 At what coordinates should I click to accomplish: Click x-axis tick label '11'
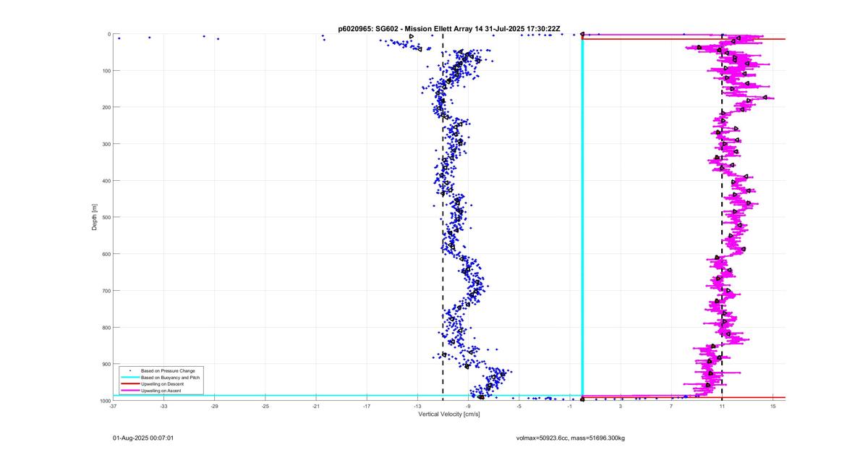coord(722,406)
